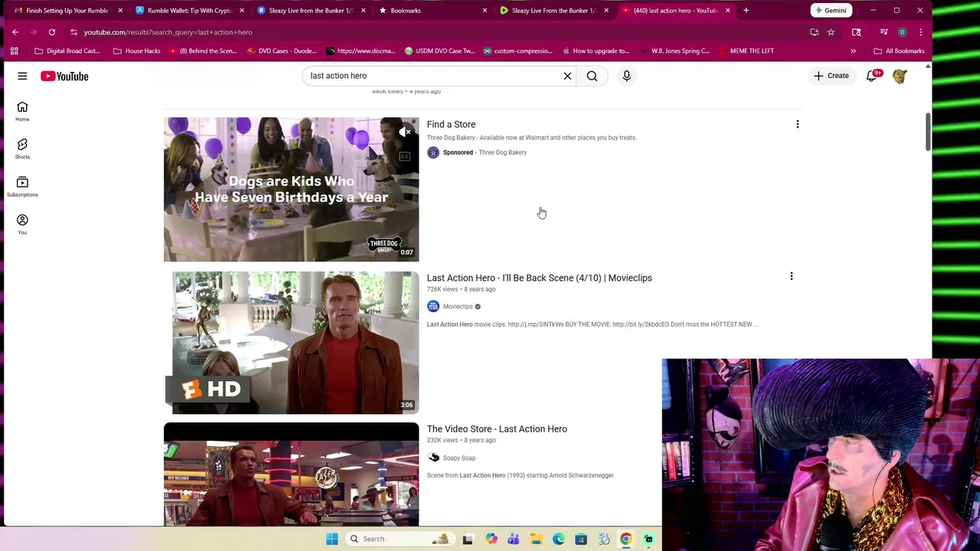Go back in the browser

pos(15,32)
